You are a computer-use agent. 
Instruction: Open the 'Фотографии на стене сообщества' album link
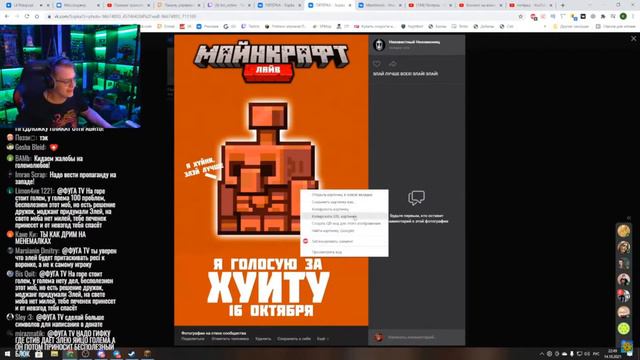(x=213, y=333)
